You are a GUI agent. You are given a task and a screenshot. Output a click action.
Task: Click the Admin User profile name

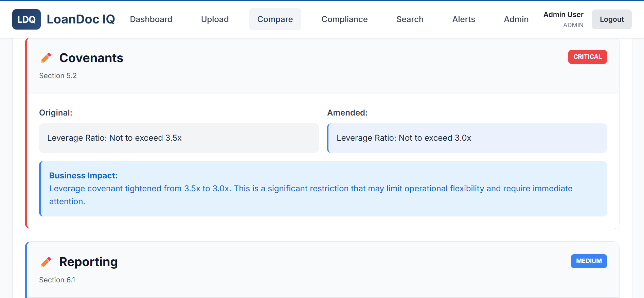click(x=563, y=15)
